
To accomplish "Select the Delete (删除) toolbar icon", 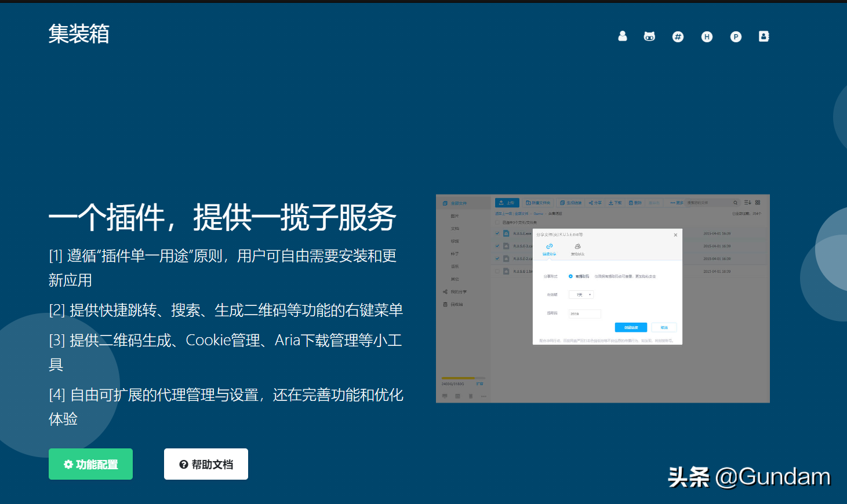I will pos(635,203).
